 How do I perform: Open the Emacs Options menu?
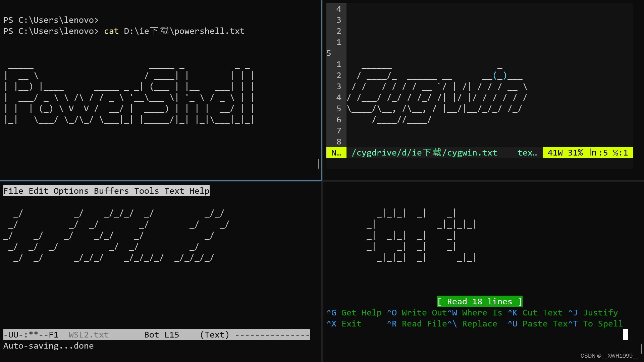pos(71,191)
